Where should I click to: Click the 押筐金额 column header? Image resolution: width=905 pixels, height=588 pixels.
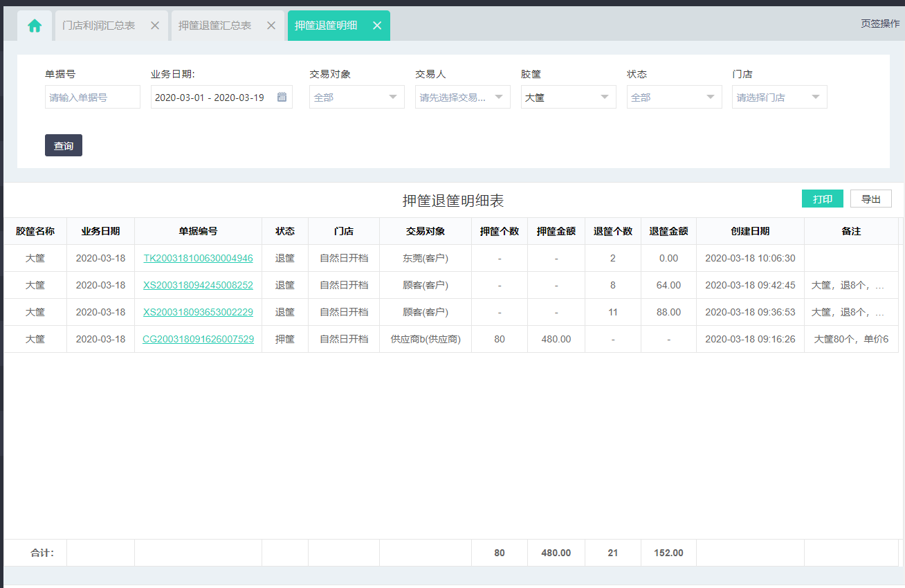pyautogui.click(x=556, y=231)
